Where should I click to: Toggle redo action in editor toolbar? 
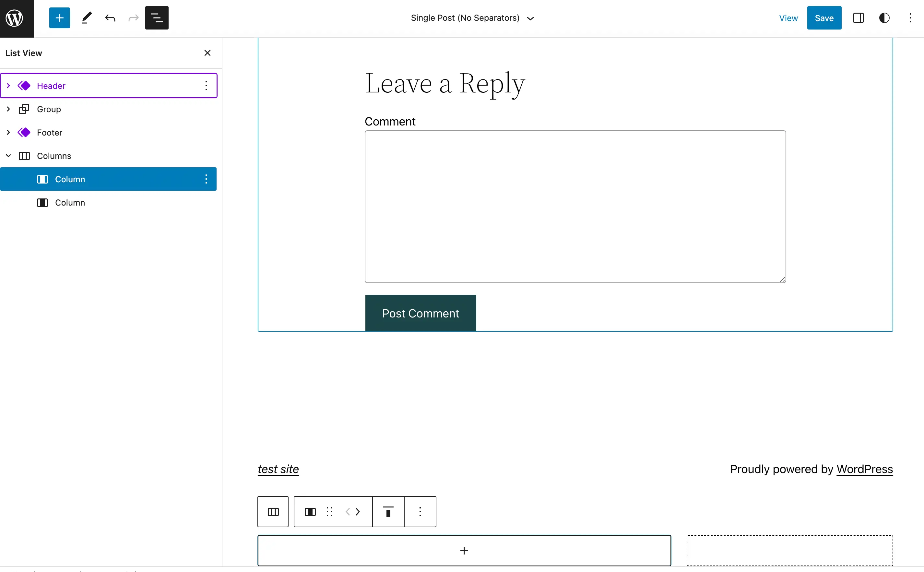[133, 18]
